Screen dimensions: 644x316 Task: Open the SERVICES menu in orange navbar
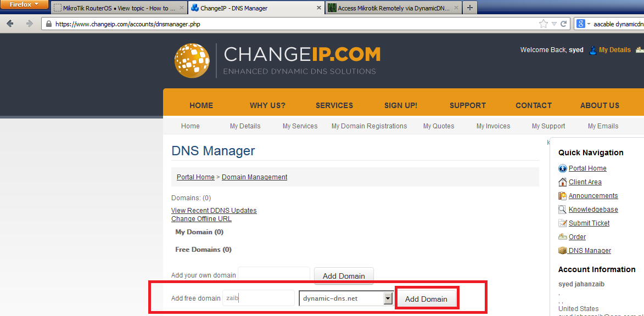(334, 105)
